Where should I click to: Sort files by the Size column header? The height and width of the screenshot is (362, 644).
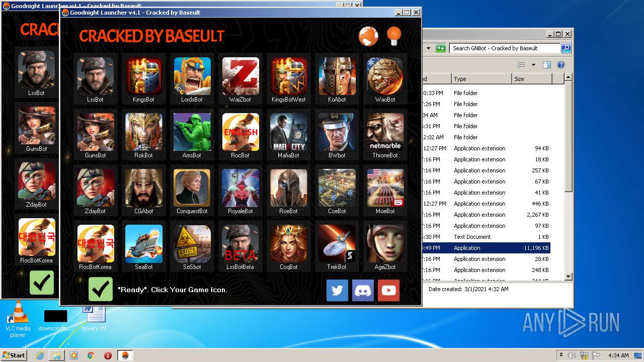pyautogui.click(x=532, y=79)
